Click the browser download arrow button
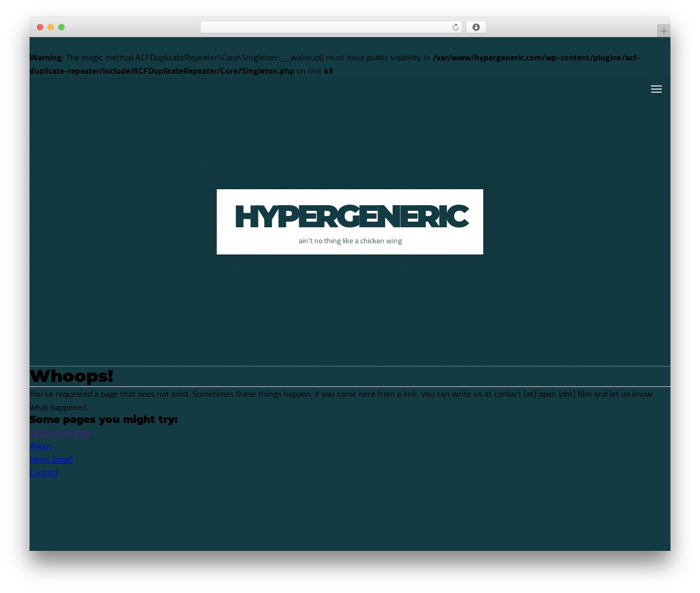The image size is (700, 593). [476, 27]
